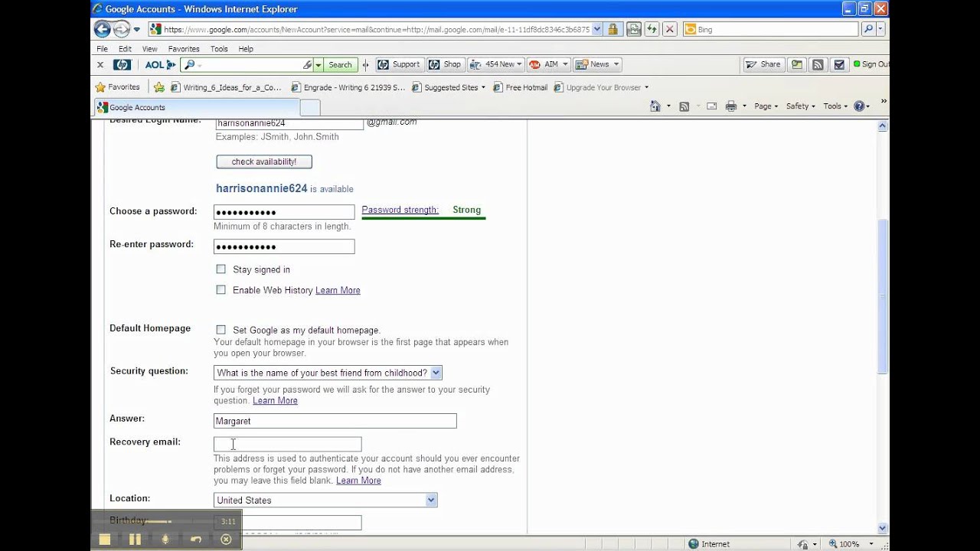Open the Recent Pages dropdown arrow
This screenshot has height=551, width=980.
(x=137, y=29)
